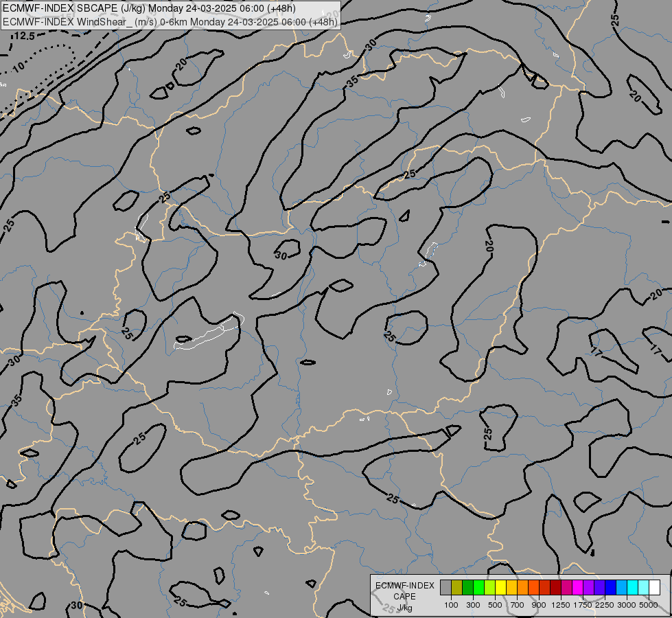Click the '1250' legend value
The width and height of the screenshot is (672, 618).
(561, 605)
